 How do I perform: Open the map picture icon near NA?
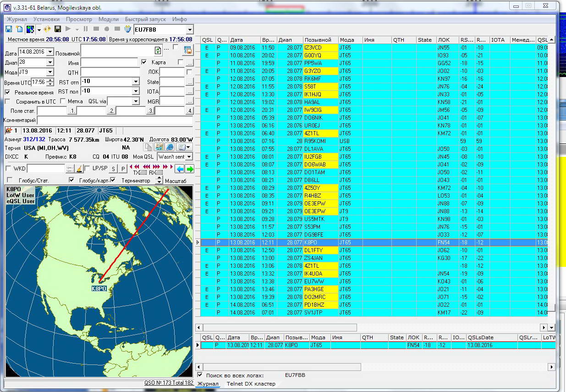[159, 147]
